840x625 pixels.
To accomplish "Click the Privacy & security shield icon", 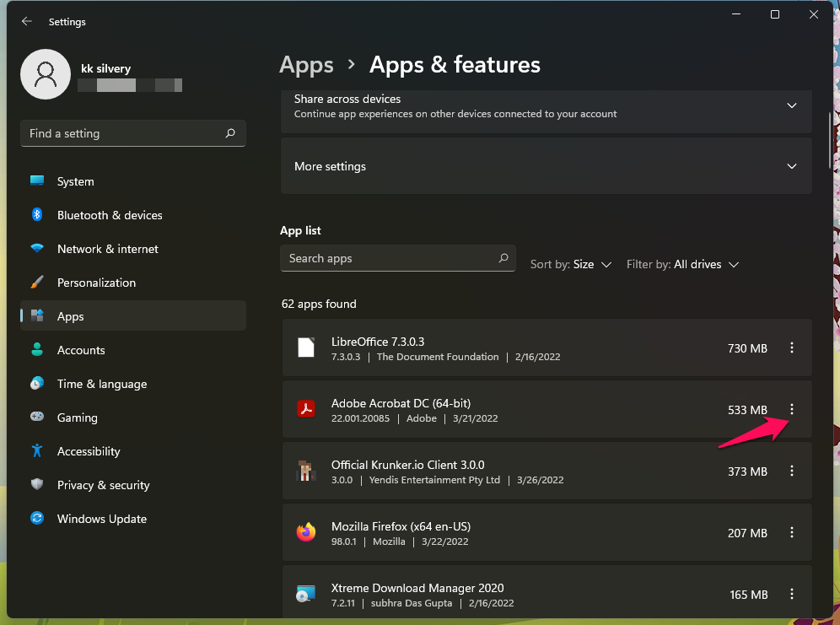I will [37, 485].
